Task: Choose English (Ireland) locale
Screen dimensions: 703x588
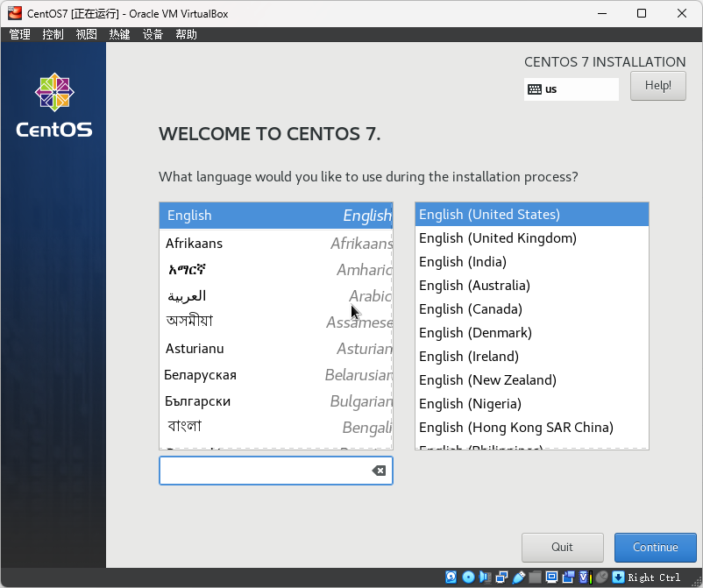Action: (532, 357)
